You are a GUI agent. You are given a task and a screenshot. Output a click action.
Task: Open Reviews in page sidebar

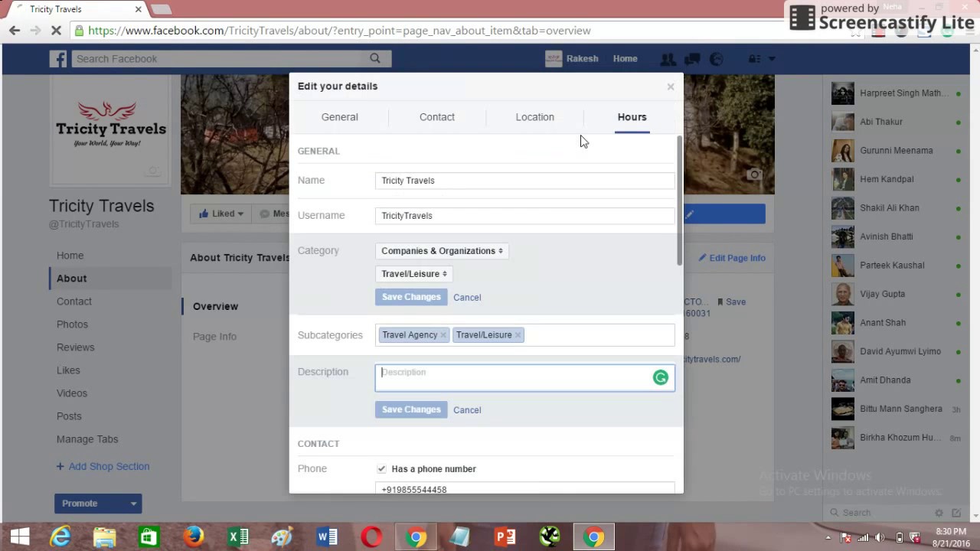[x=75, y=347]
